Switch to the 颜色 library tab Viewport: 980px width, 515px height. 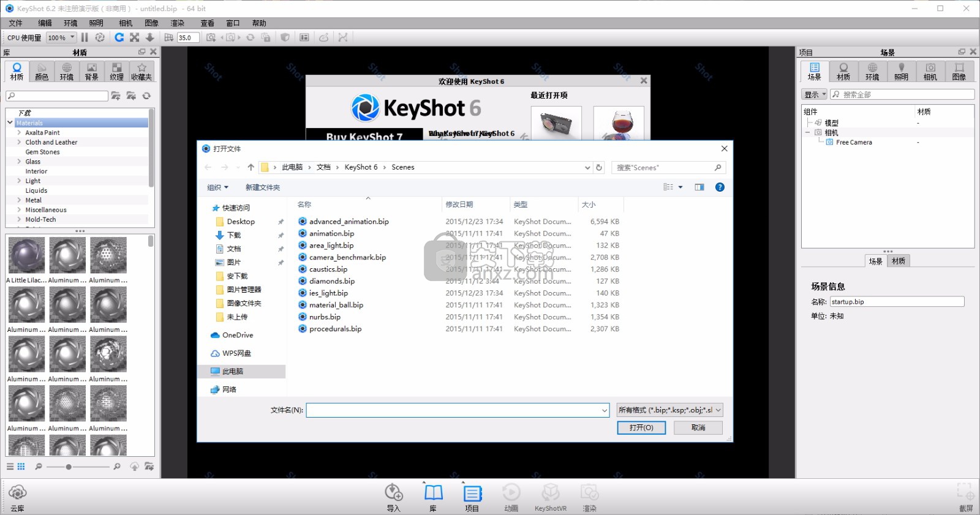click(42, 72)
